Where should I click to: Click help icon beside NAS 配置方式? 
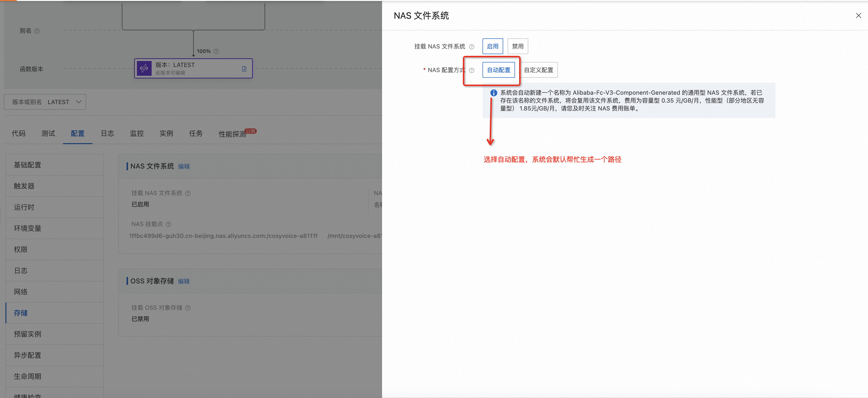point(472,70)
